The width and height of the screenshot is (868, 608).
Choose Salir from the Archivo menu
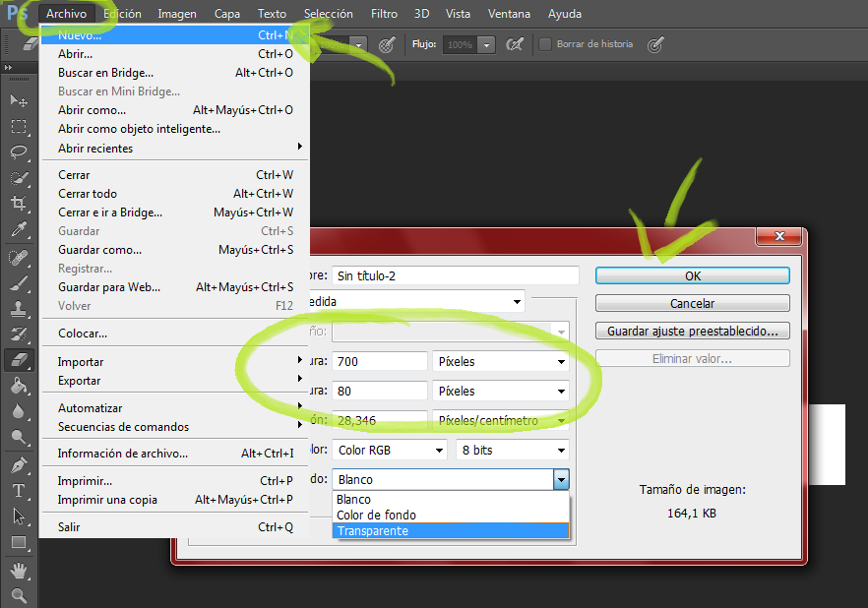[x=175, y=527]
